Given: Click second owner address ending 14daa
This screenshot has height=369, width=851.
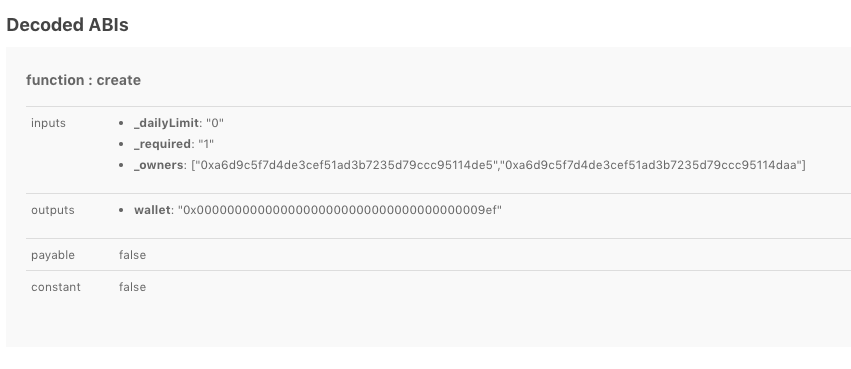Looking at the screenshot, I should pos(651,165).
